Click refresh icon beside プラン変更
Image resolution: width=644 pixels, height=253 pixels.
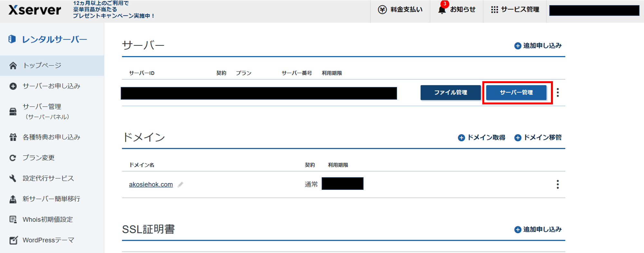point(13,158)
